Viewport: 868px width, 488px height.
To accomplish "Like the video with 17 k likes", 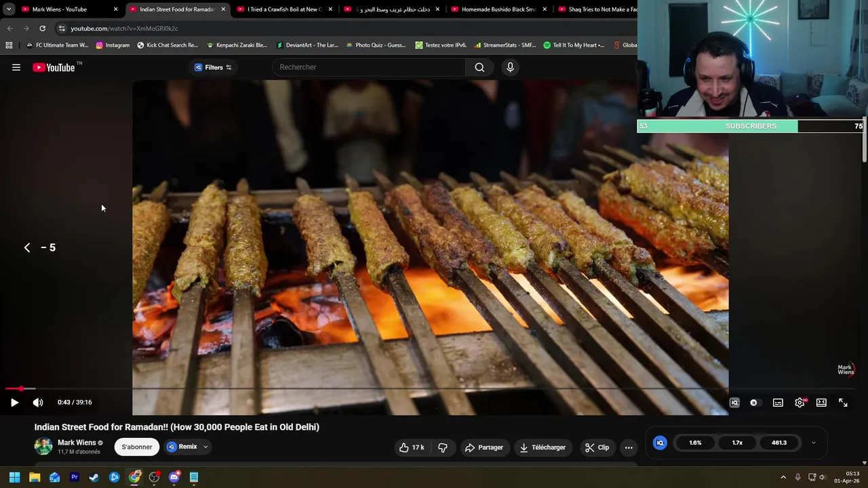I will click(x=412, y=447).
